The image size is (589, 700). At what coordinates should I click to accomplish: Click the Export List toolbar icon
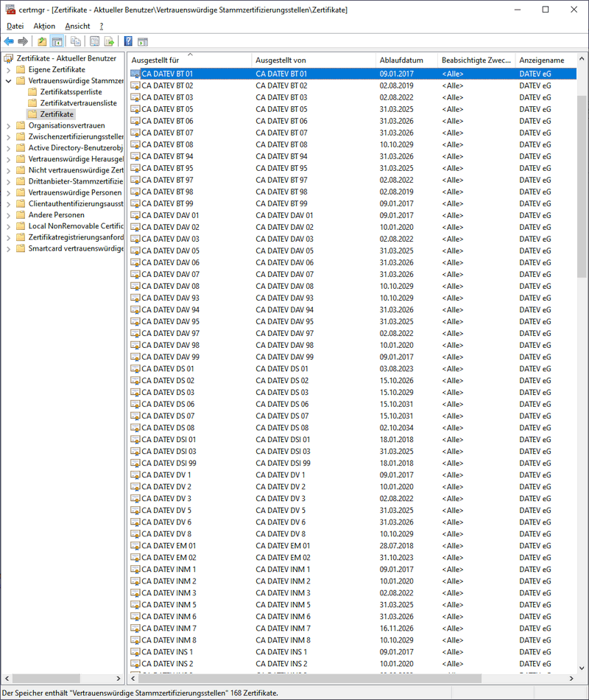click(x=108, y=41)
